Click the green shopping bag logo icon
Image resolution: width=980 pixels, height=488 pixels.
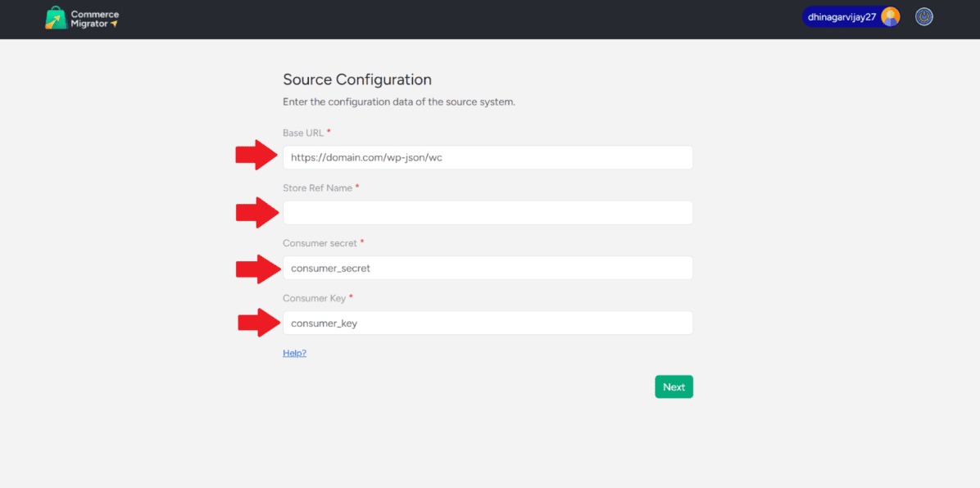tap(56, 18)
